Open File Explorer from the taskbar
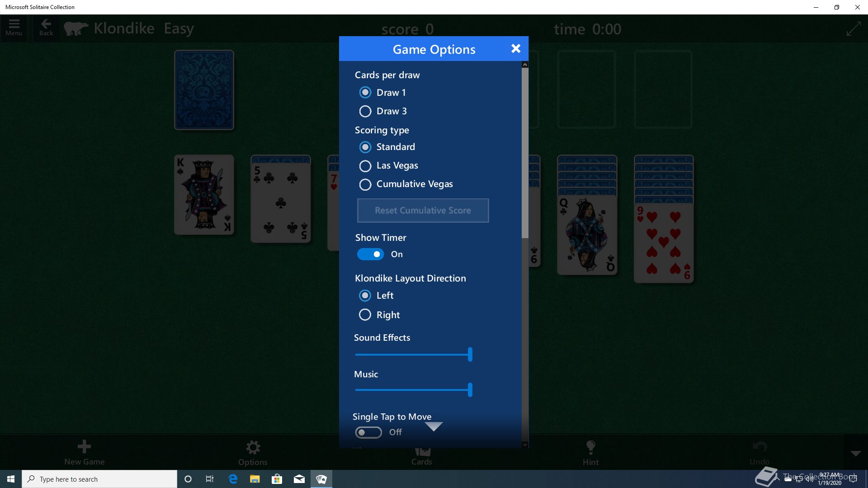Viewport: 868px width, 488px height. click(x=255, y=479)
